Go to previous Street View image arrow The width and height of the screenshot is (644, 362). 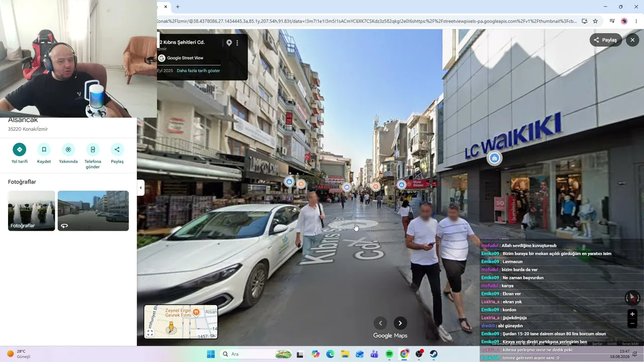[380, 323]
